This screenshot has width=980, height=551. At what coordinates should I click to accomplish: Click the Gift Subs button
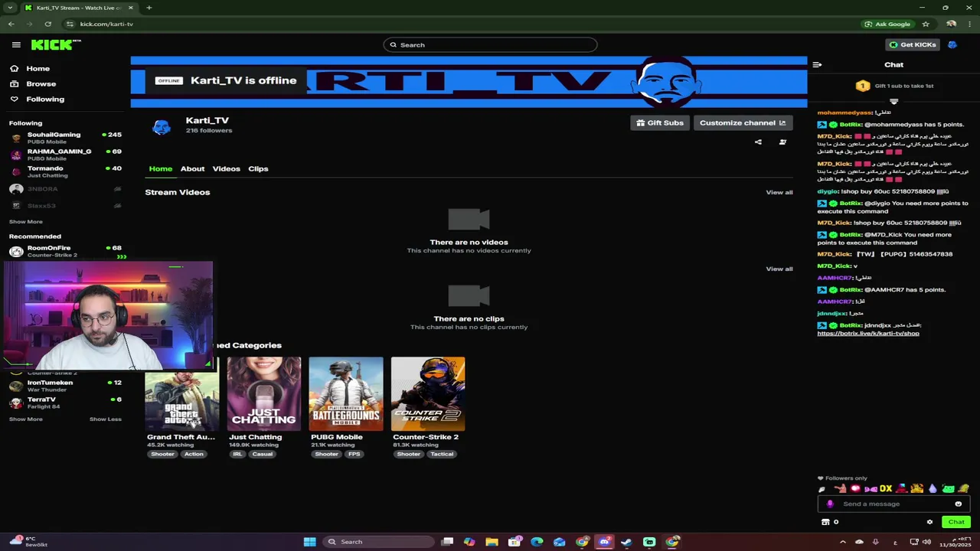point(659,123)
